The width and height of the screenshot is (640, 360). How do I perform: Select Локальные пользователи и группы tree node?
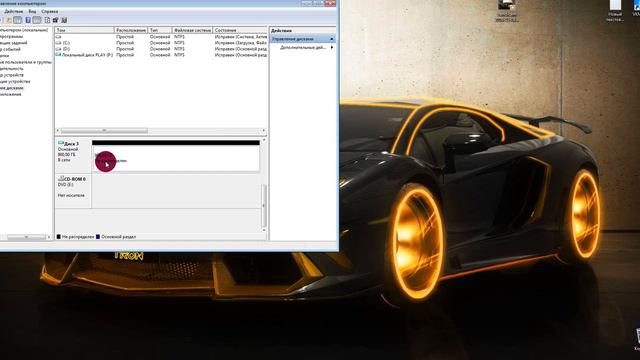click(26, 62)
